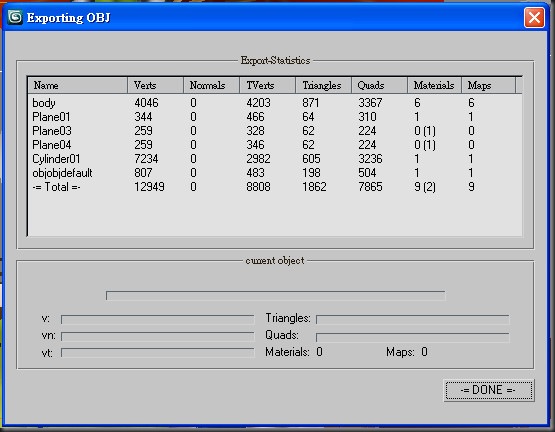Click the Maps column header

click(x=488, y=85)
